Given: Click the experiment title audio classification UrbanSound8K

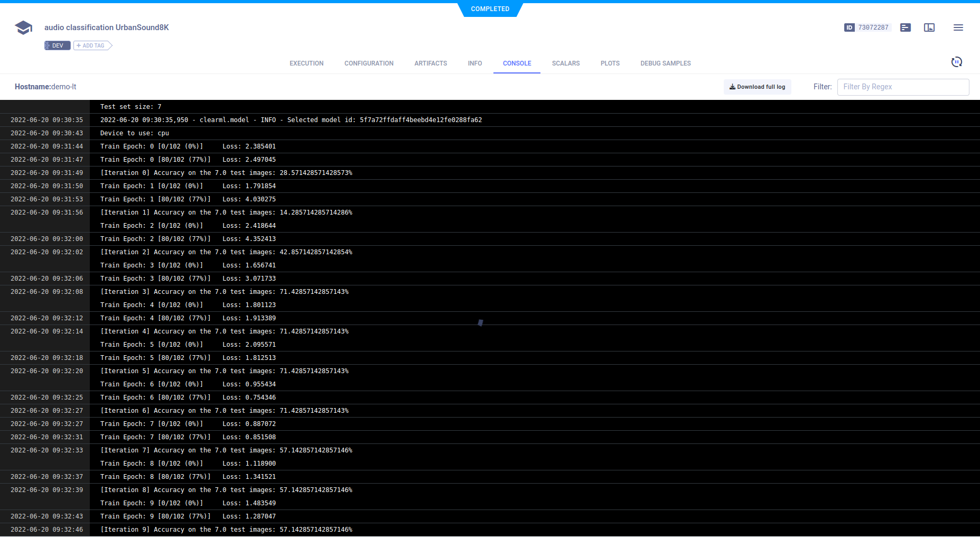Looking at the screenshot, I should [x=107, y=27].
